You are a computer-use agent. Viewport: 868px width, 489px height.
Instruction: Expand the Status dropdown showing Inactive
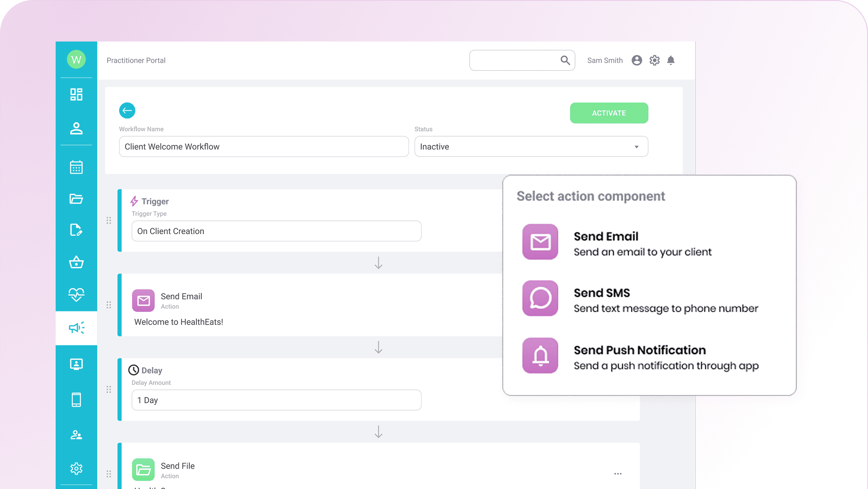coord(531,147)
